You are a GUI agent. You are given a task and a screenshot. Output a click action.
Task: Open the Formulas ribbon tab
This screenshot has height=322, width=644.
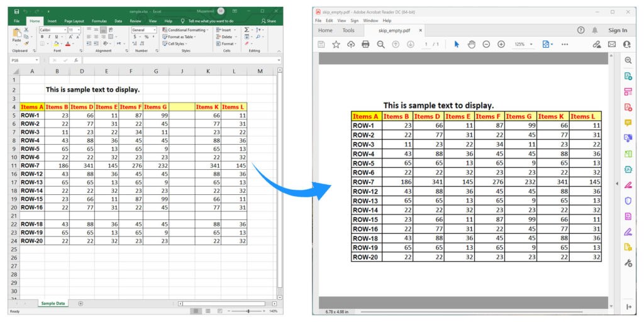tap(99, 21)
